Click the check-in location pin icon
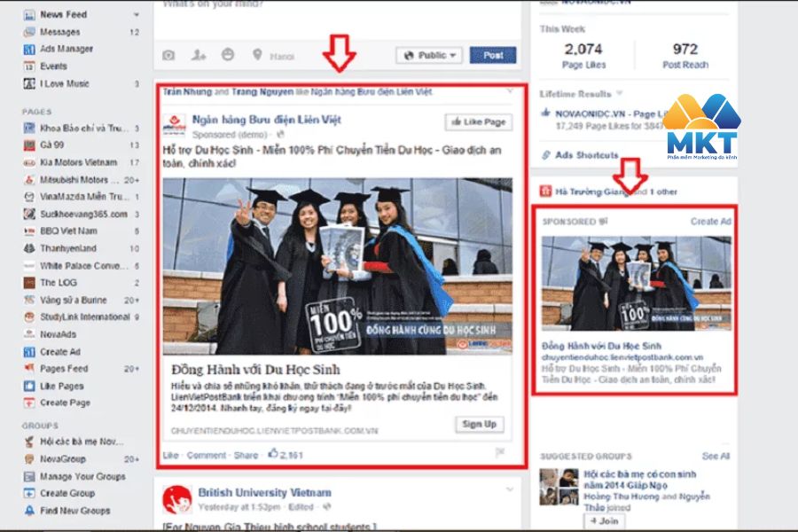This screenshot has width=798, height=532. (x=258, y=53)
